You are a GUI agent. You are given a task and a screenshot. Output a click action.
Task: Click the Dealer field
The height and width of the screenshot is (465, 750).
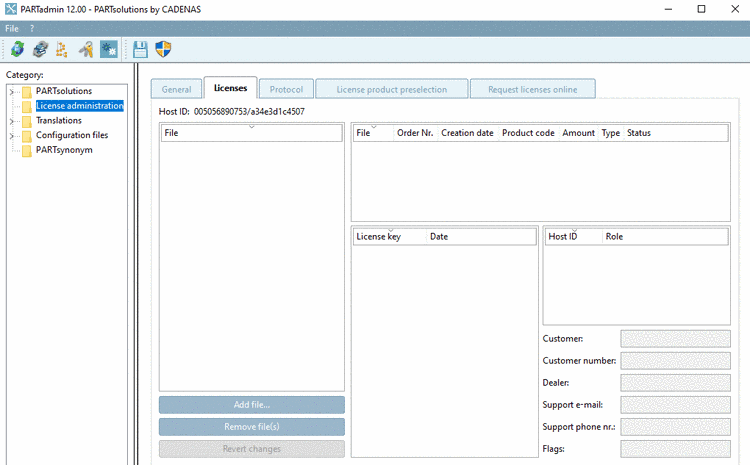click(675, 383)
